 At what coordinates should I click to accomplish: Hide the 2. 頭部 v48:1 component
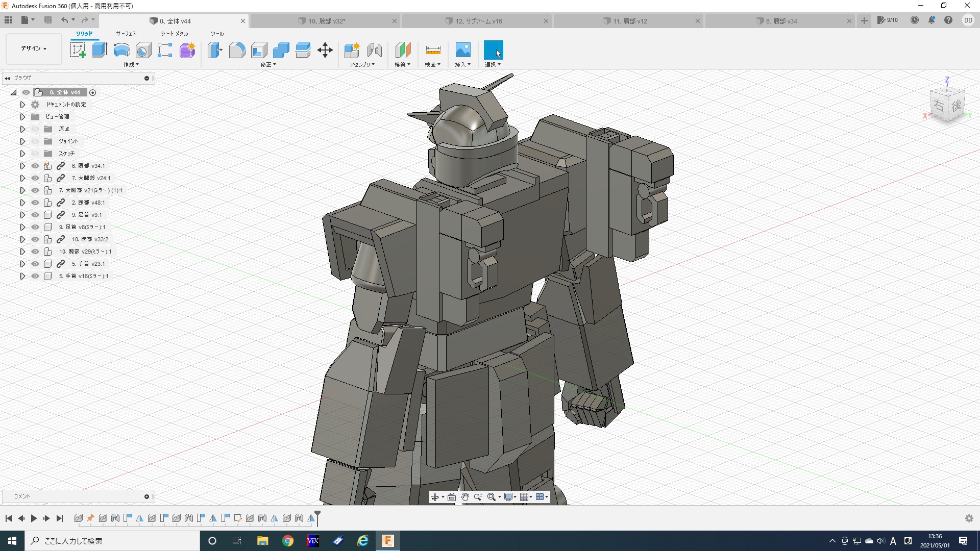point(35,203)
